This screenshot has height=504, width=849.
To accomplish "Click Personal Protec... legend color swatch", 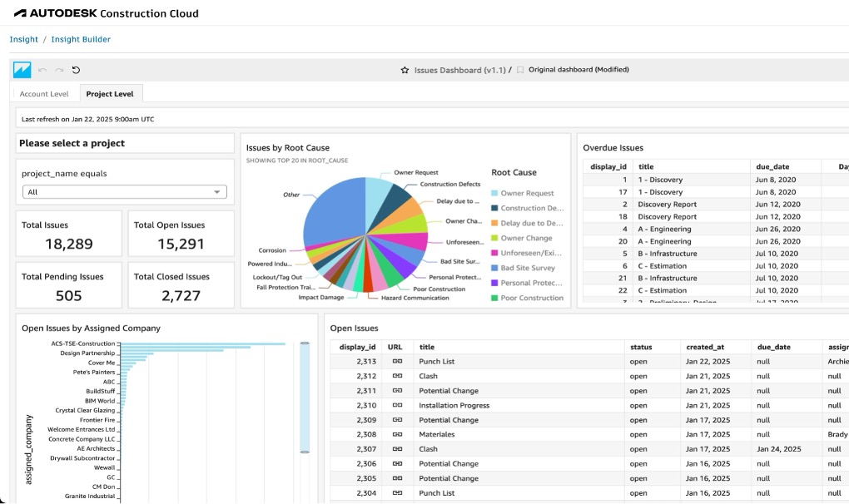I will [494, 283].
